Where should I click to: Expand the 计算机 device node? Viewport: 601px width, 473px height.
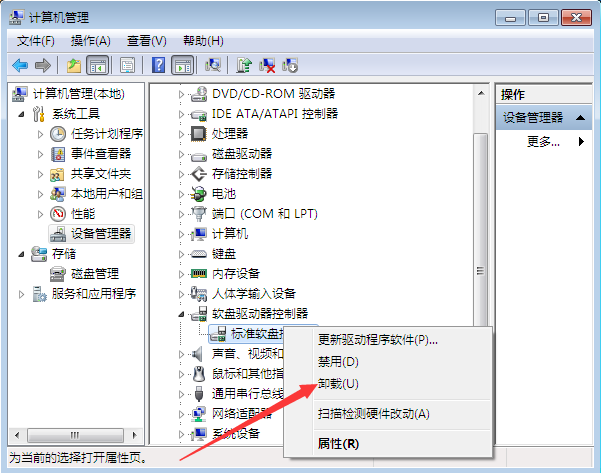pos(181,234)
